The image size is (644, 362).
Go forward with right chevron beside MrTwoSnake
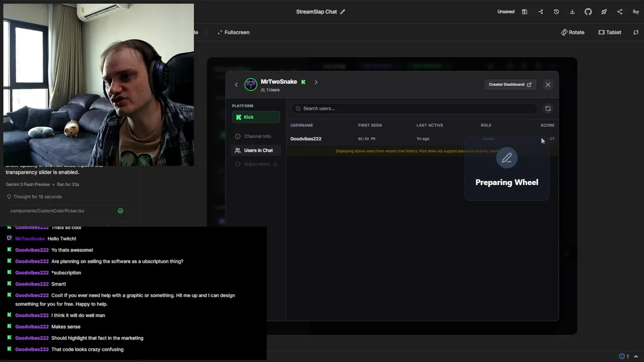point(316,82)
